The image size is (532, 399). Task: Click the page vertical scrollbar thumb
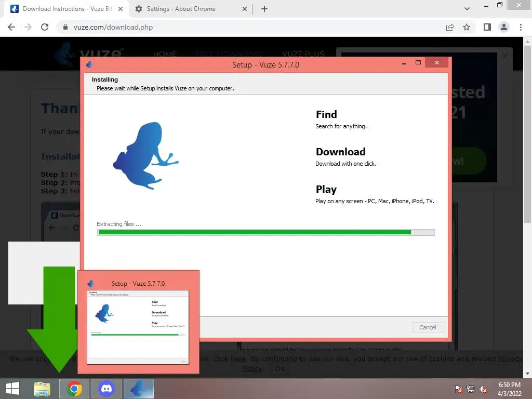(x=527, y=135)
